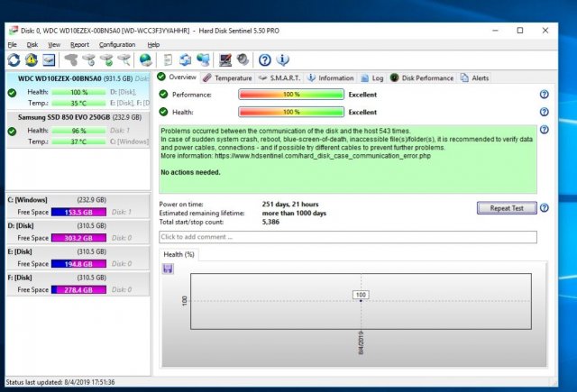Click the E: free space 194.8 GB bar
The image size is (577, 392).
pyautogui.click(x=78, y=264)
